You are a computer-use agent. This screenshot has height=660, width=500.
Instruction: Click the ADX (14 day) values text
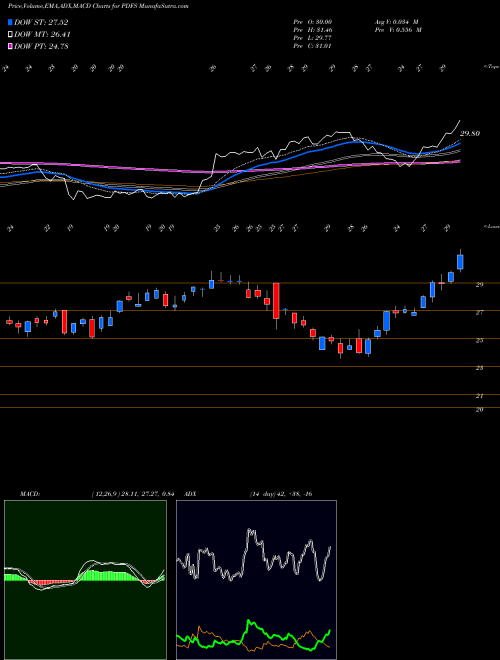[280, 494]
